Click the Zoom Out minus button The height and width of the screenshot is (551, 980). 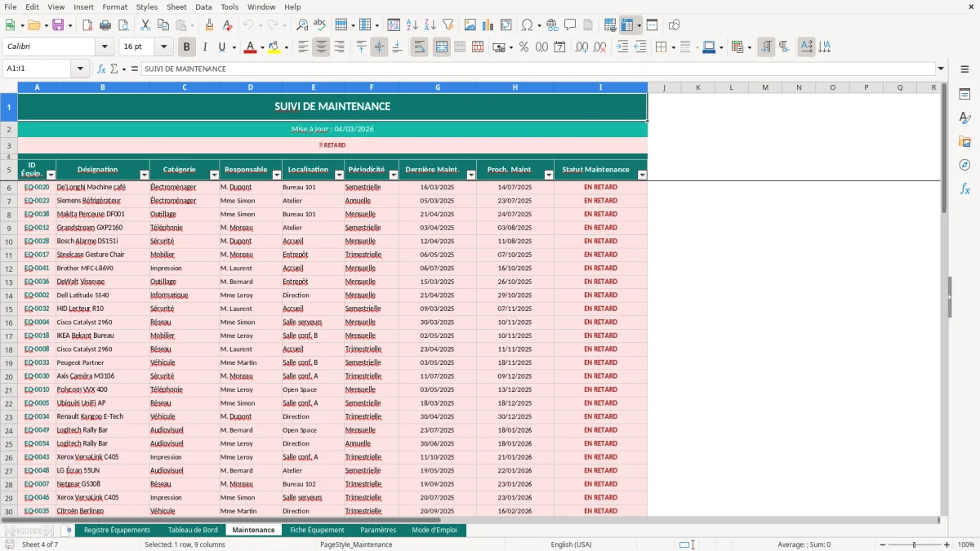coord(883,544)
